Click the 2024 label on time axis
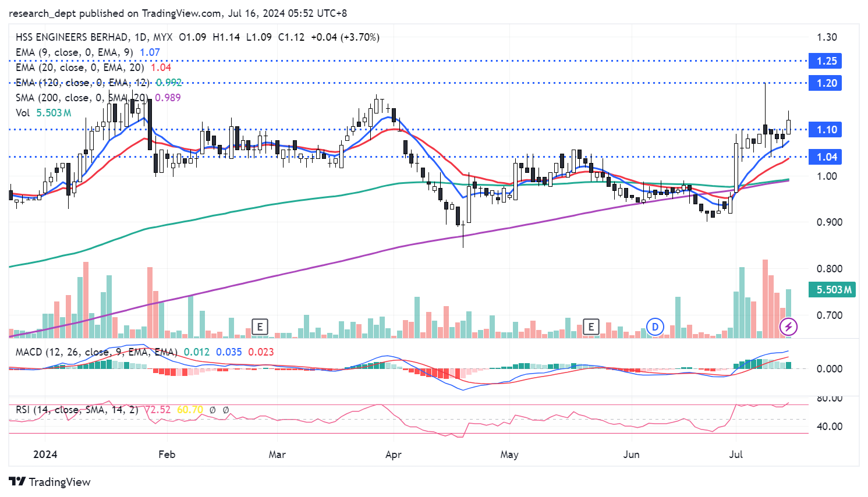868x497 pixels. coord(45,455)
